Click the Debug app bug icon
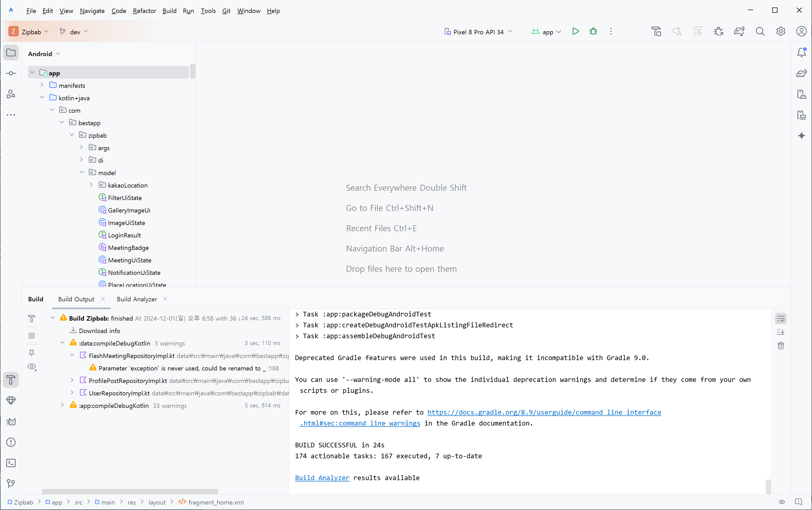Screen dimensions: 812x510 coord(593,31)
